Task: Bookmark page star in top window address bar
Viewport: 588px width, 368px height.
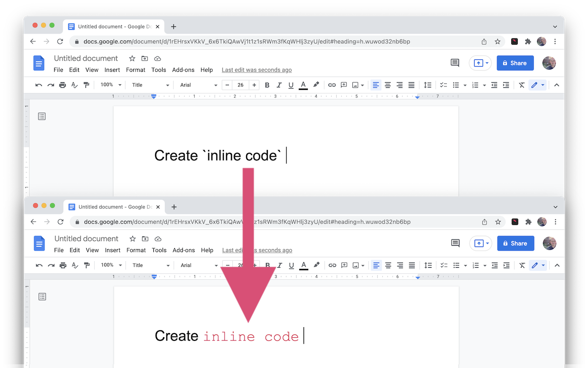Action: point(498,41)
